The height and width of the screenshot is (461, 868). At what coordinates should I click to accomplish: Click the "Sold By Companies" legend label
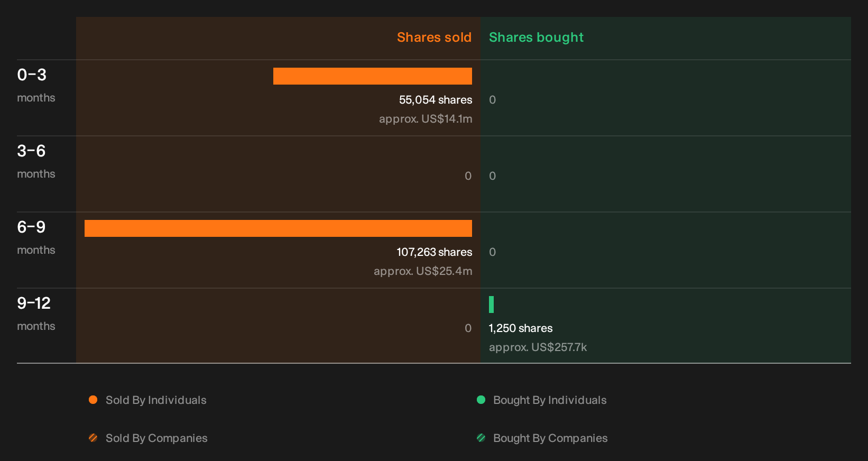[x=156, y=438]
